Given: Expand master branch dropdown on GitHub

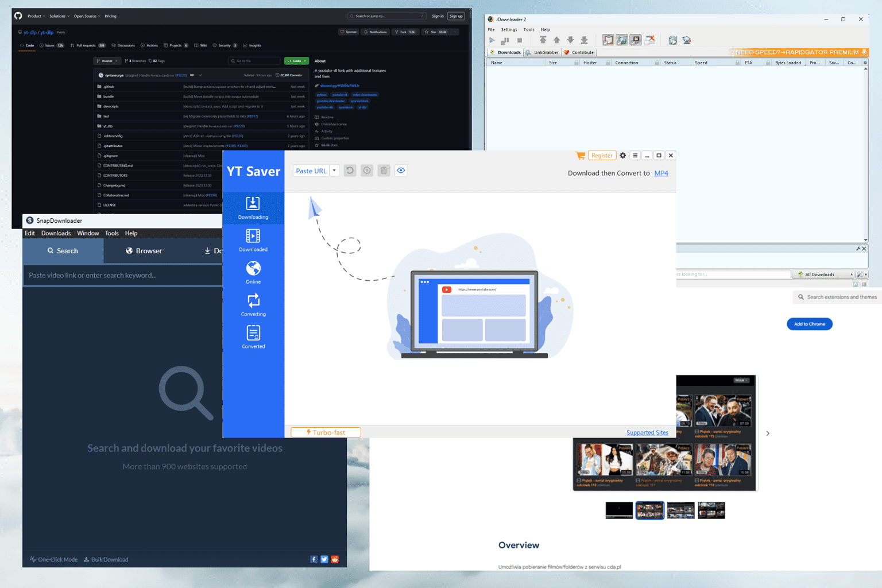Looking at the screenshot, I should click(x=107, y=61).
